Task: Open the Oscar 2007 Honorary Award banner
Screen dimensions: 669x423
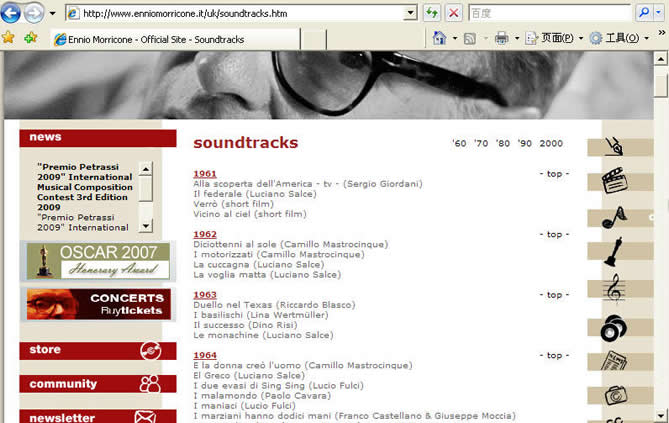Action: 98,261
